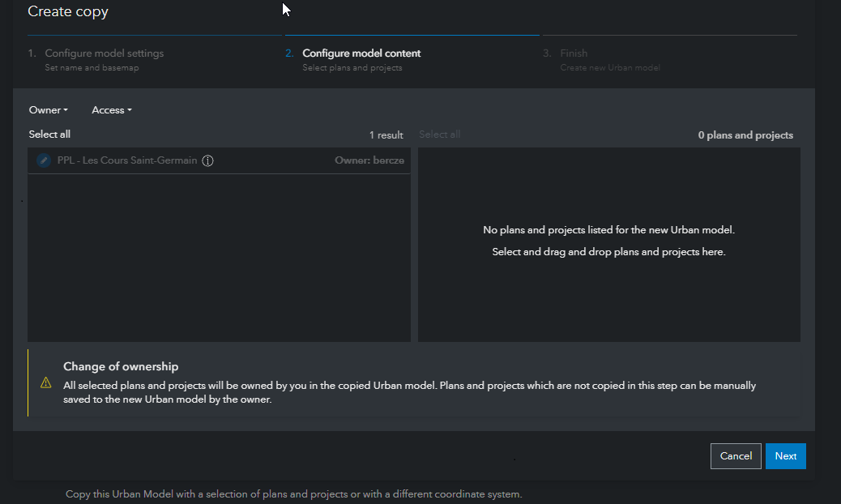The height and width of the screenshot is (504, 841).
Task: Click the Configure model content step heading
Action: 361,53
